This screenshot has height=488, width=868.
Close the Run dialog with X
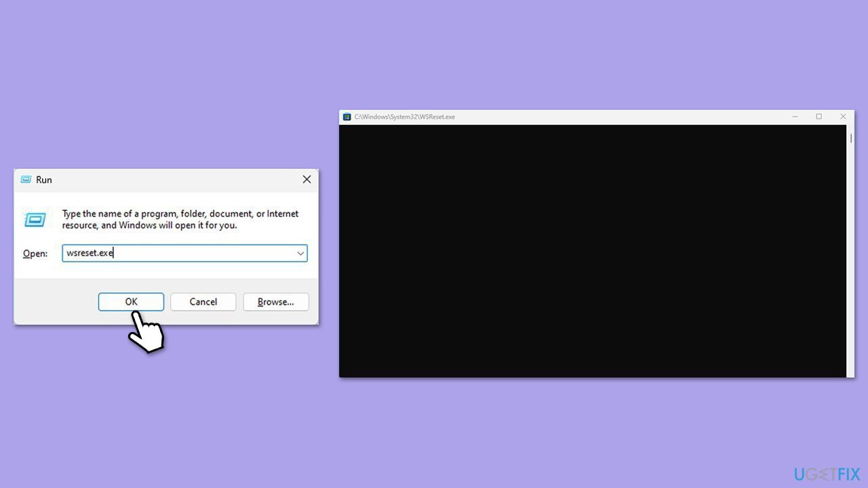coord(307,180)
